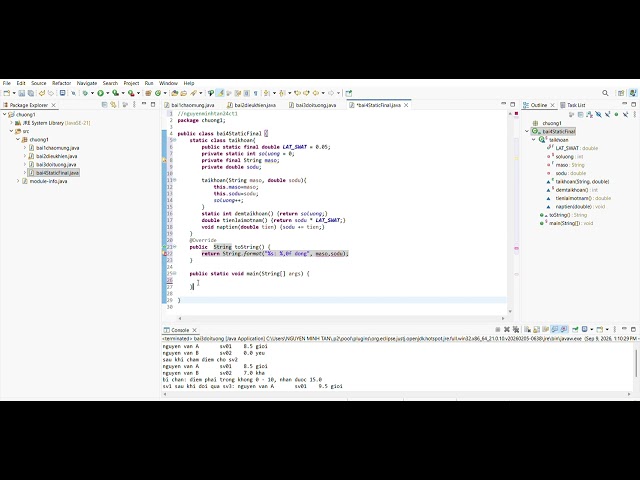Click Remove All Terminated Launches icon
The image size is (640, 480).
(x=516, y=329)
